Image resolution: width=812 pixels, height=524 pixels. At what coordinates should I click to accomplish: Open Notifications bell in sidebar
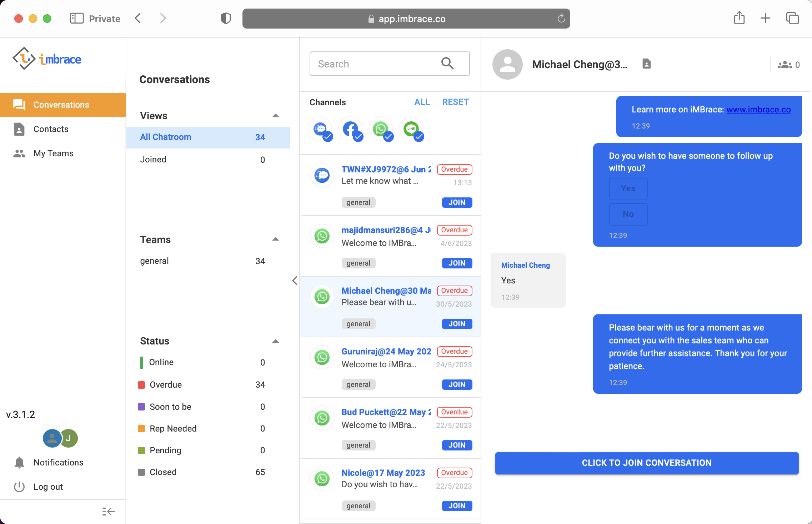coord(19,462)
